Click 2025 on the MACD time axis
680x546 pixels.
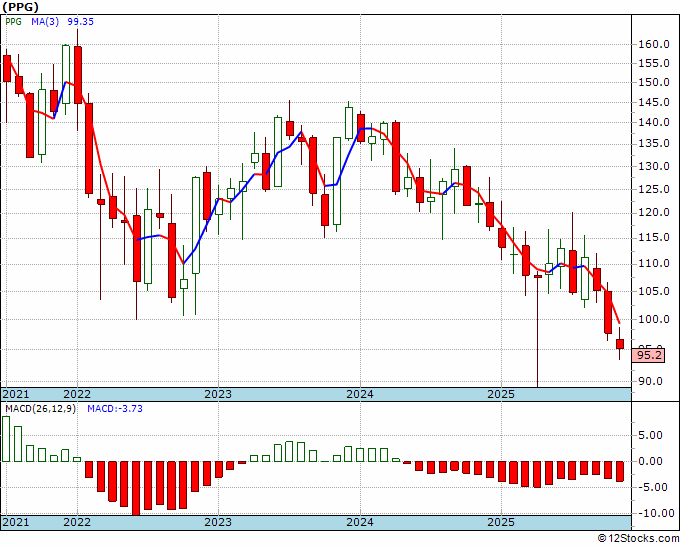[501, 522]
